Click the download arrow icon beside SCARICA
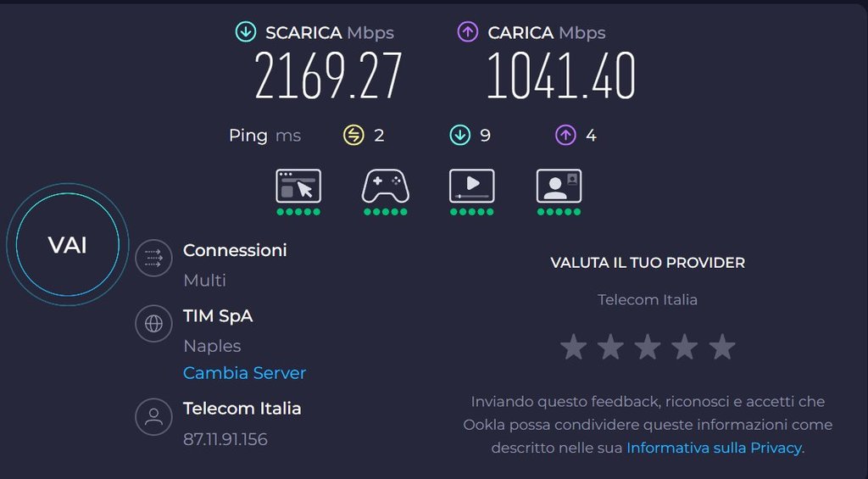 point(246,33)
